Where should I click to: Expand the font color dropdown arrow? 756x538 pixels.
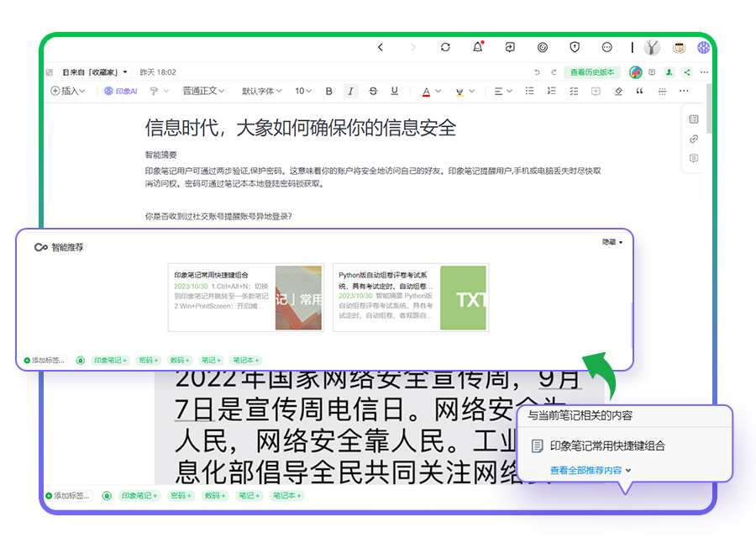pyautogui.click(x=438, y=91)
